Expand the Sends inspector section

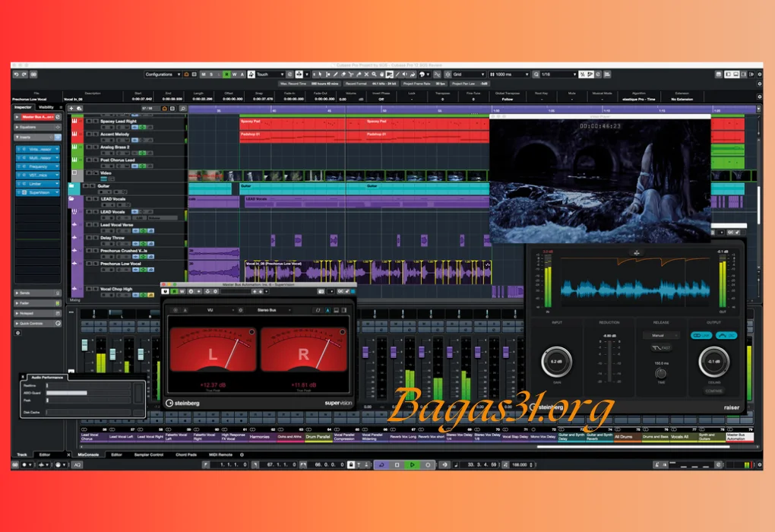pyautogui.click(x=37, y=293)
